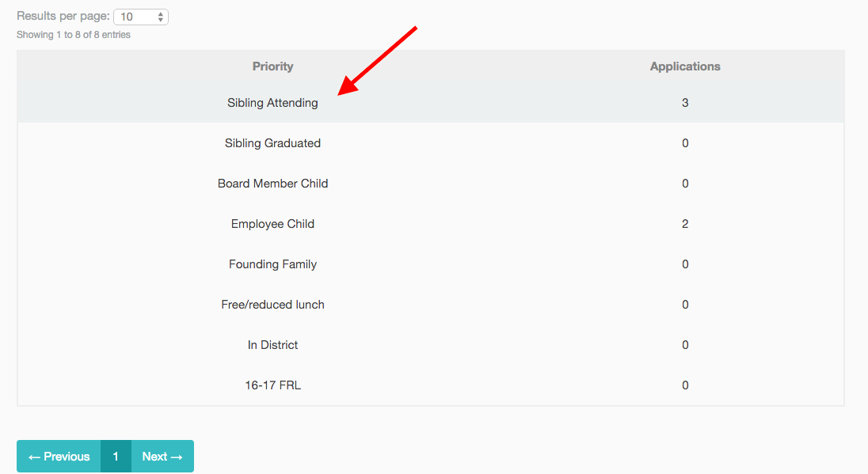The height and width of the screenshot is (474, 868).
Task: Select the Free/reduced lunch row
Action: (431, 305)
